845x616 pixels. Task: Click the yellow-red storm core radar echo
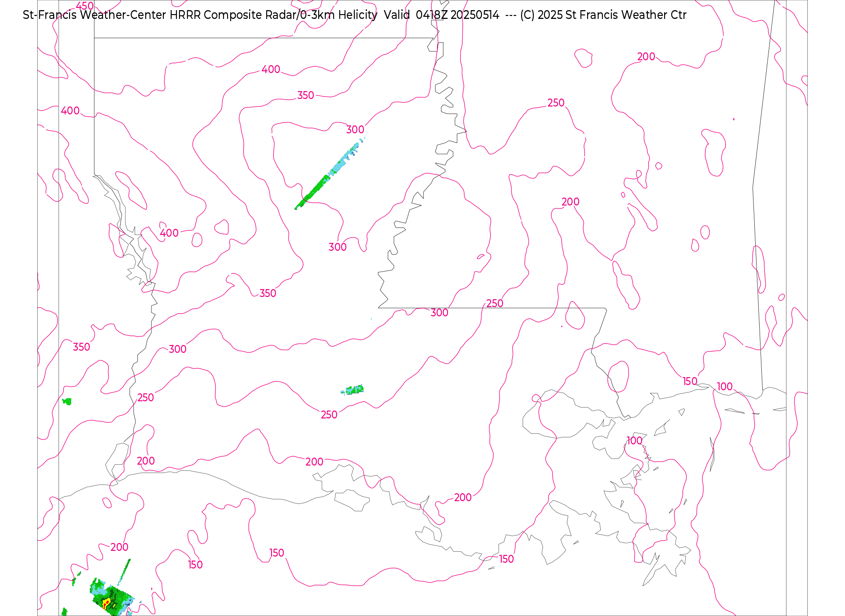coord(107,602)
